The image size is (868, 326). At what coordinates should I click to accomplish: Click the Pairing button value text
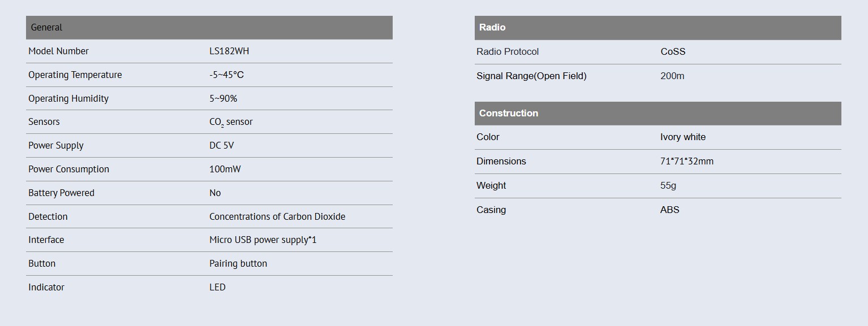(x=238, y=263)
